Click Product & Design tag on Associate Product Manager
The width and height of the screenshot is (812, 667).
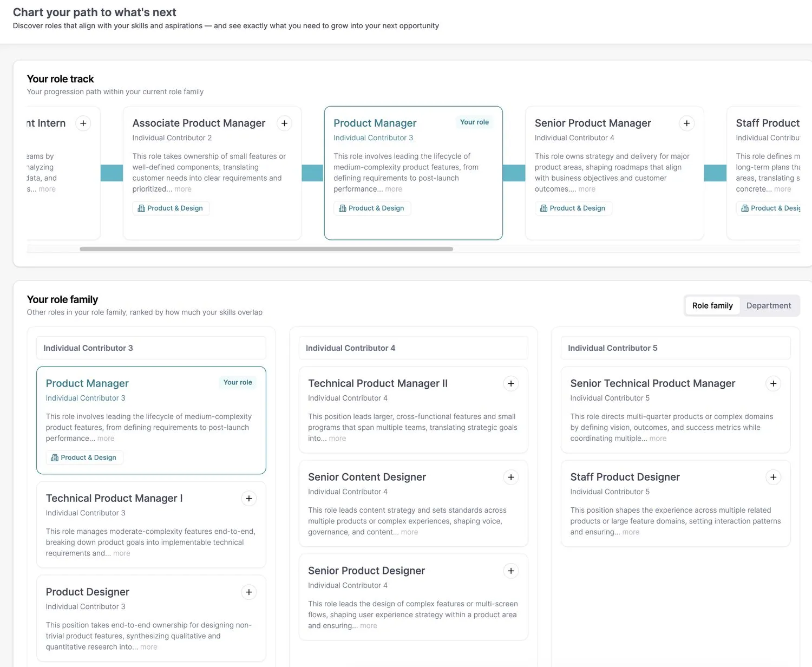point(171,208)
